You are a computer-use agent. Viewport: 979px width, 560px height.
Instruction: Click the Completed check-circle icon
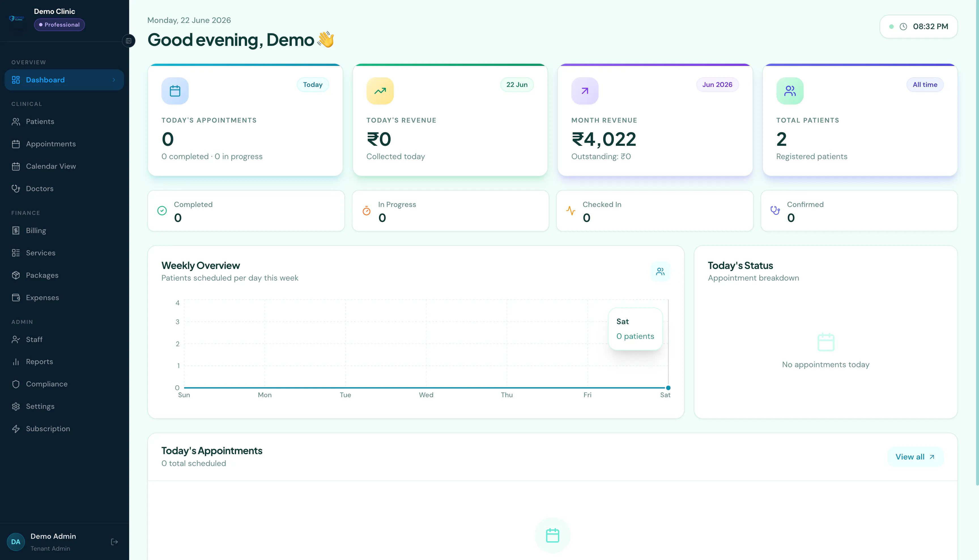[162, 210]
